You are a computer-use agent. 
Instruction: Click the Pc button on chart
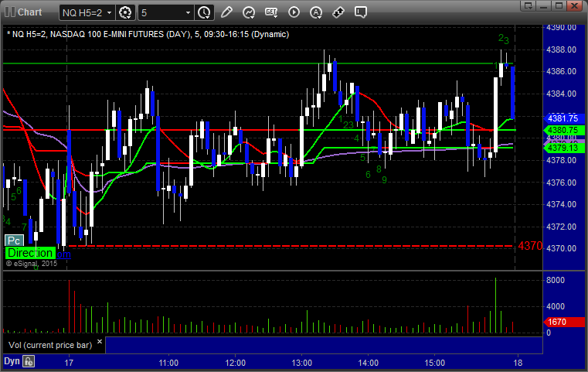coord(14,241)
